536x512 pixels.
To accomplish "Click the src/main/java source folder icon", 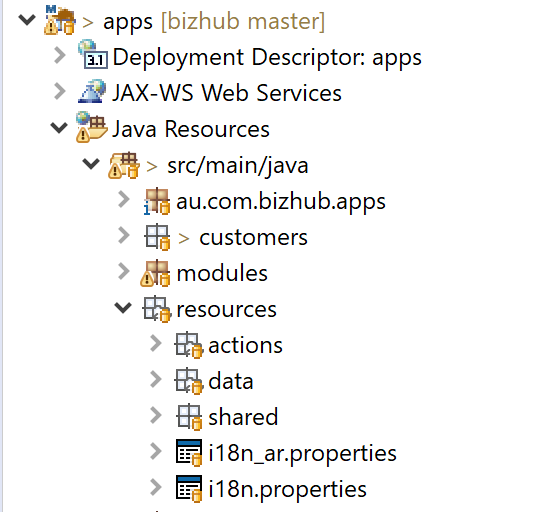I will [124, 165].
